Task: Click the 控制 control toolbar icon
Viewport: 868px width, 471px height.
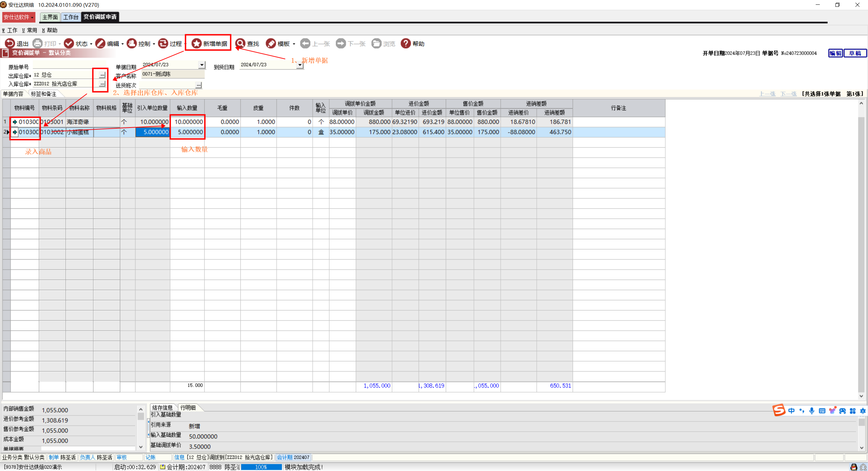Action: coord(132,43)
